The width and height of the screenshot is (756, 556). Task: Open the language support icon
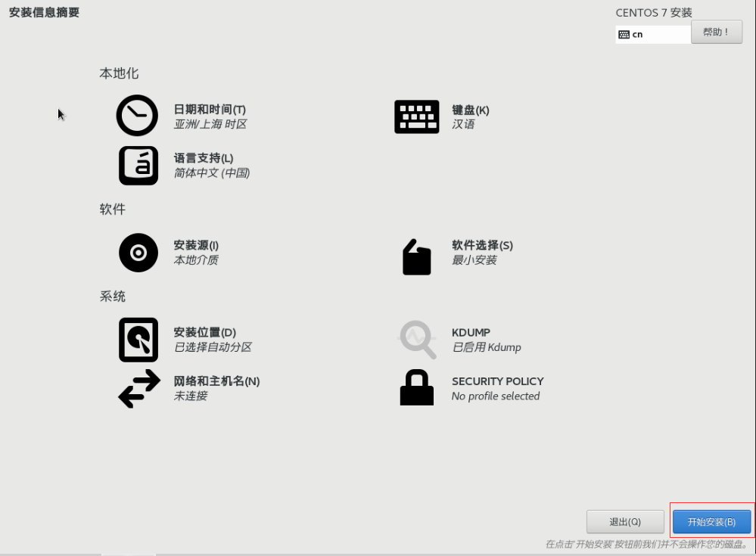(138, 166)
